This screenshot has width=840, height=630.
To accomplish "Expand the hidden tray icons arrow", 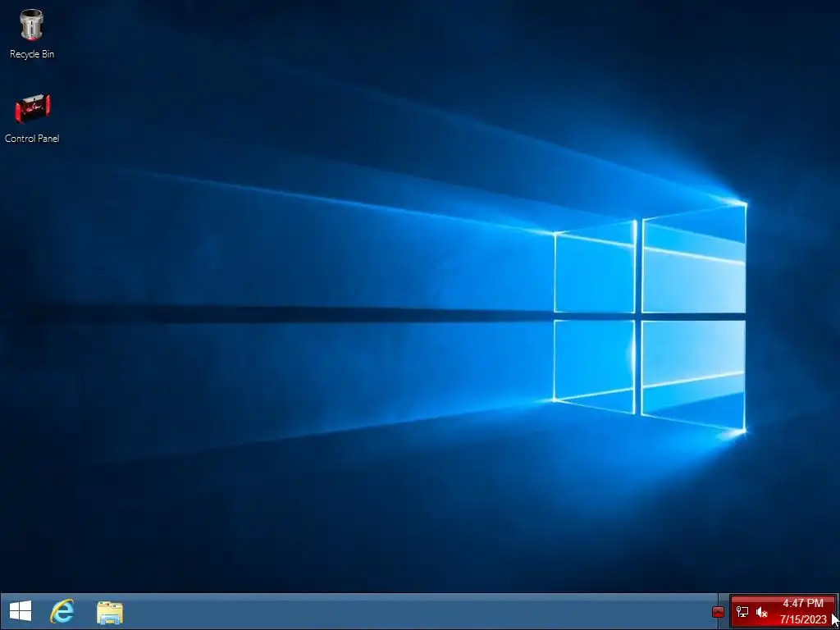I will click(x=718, y=612).
